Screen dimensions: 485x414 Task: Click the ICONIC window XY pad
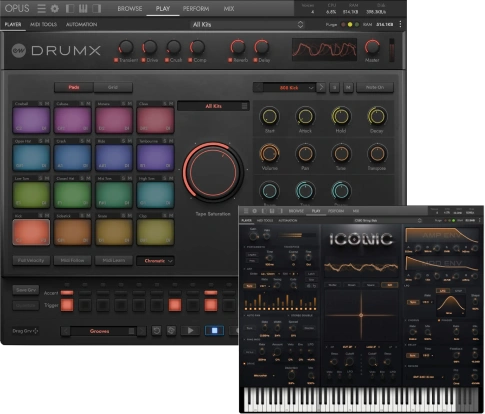pos(361,315)
